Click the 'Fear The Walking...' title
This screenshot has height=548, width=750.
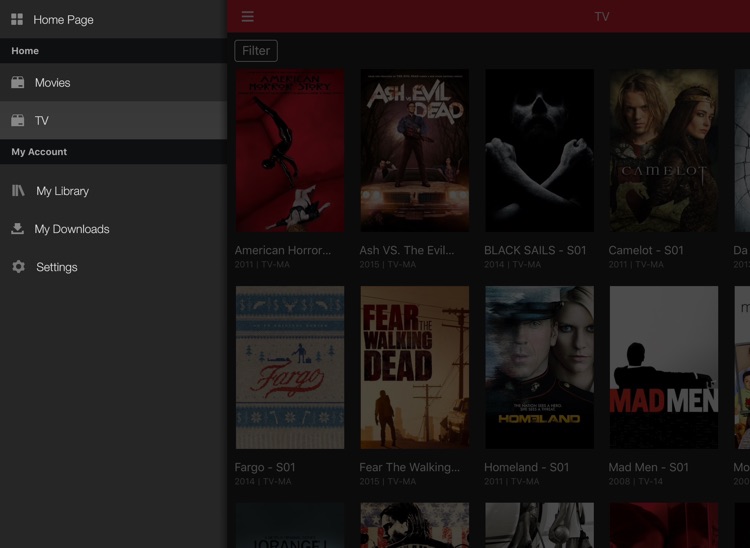409,467
